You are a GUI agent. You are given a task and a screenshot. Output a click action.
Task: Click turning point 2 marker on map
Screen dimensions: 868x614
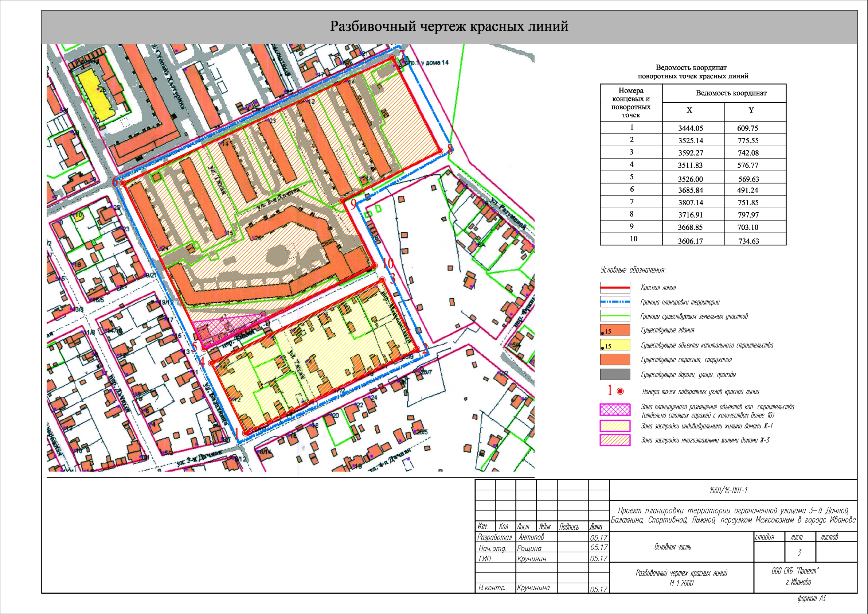point(417,349)
